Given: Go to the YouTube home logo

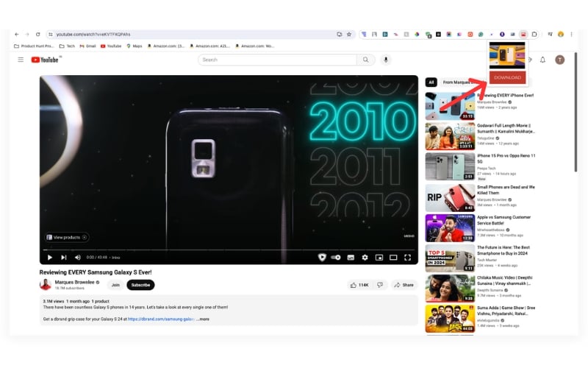Looking at the screenshot, I should point(45,60).
